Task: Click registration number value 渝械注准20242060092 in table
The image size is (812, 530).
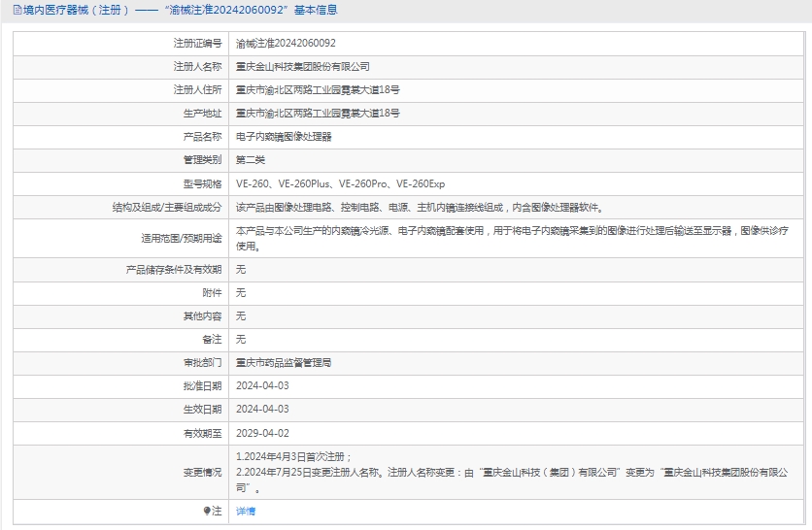Action: coord(286,44)
